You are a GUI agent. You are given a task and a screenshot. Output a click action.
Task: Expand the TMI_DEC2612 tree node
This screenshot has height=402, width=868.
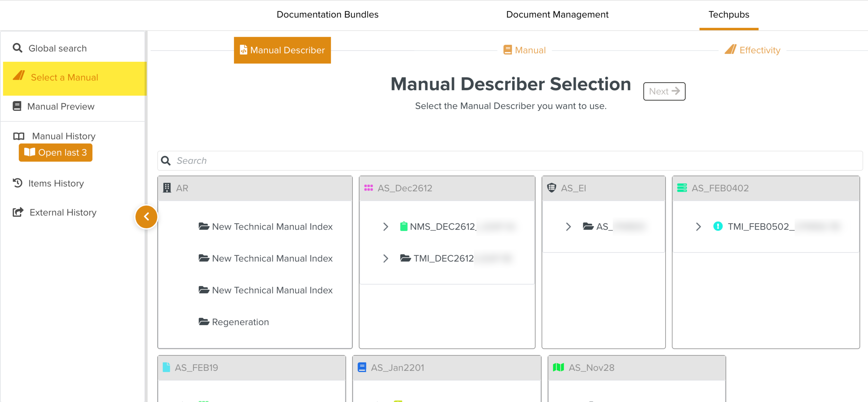point(385,258)
